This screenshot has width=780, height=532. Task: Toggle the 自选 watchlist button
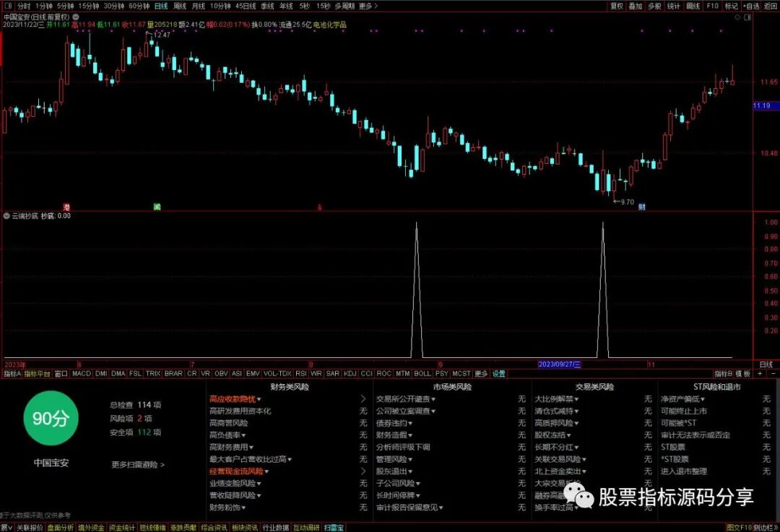(x=751, y=6)
